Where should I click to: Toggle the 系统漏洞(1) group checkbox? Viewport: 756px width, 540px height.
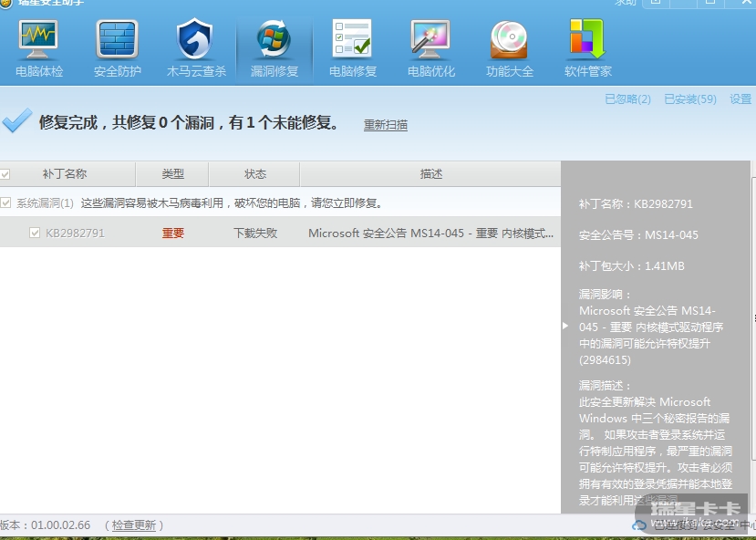(5, 203)
